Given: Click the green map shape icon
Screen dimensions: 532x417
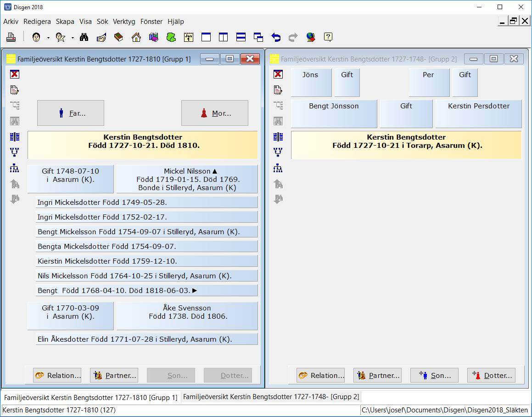Looking at the screenshot, I should click(x=171, y=37).
